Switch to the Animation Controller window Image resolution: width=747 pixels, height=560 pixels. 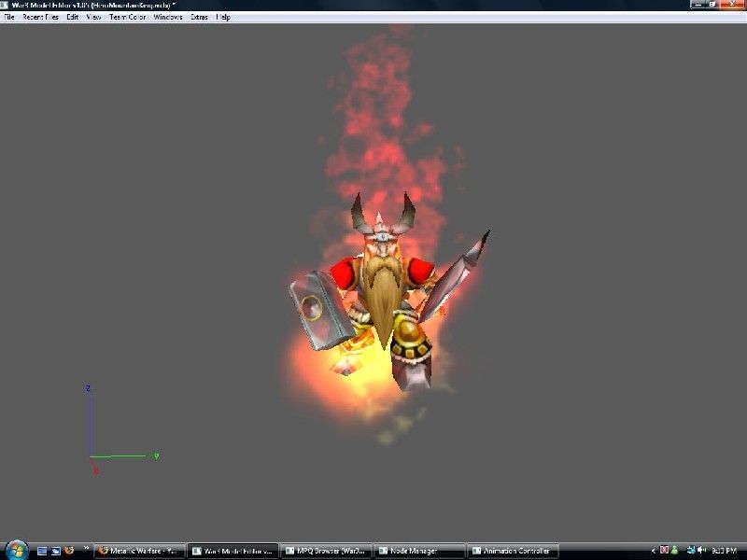tap(513, 552)
